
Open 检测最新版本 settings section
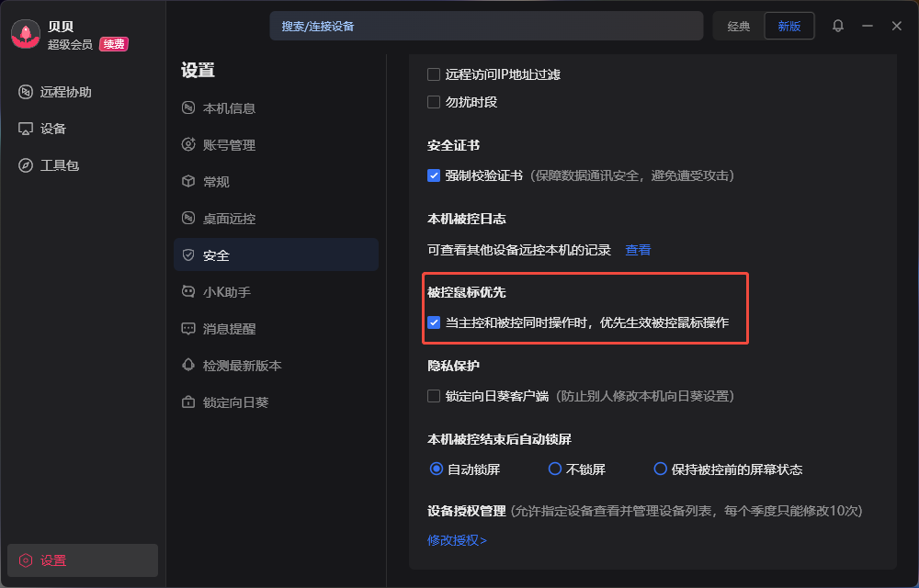coord(242,366)
